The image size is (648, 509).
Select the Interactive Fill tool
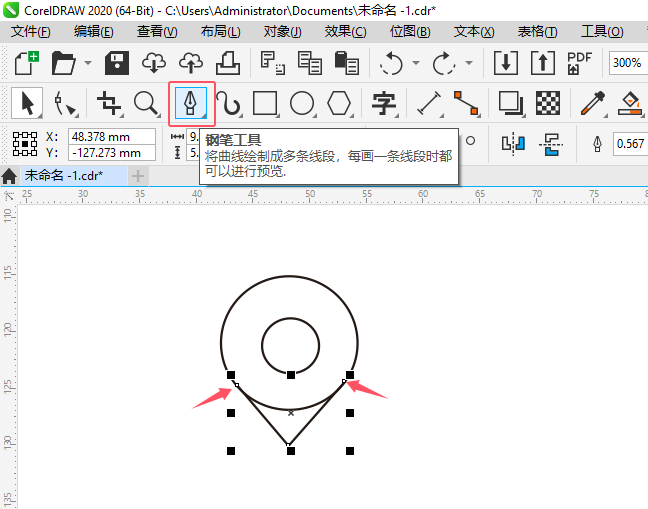point(630,103)
